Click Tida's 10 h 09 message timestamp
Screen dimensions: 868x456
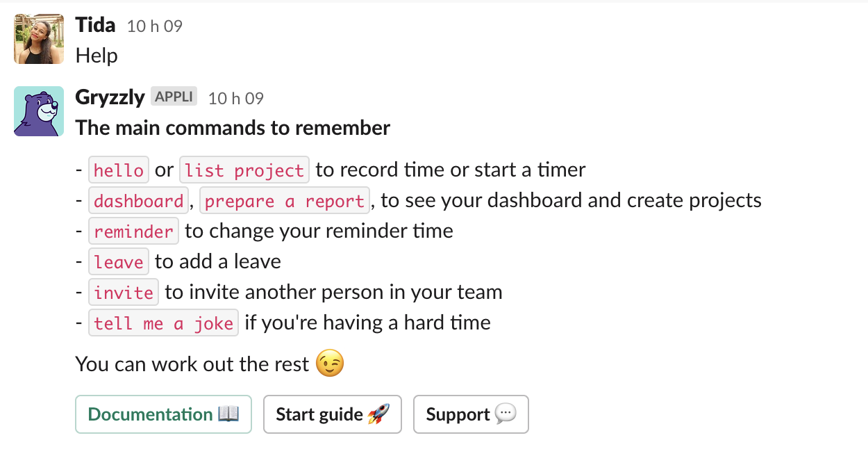coord(155,26)
